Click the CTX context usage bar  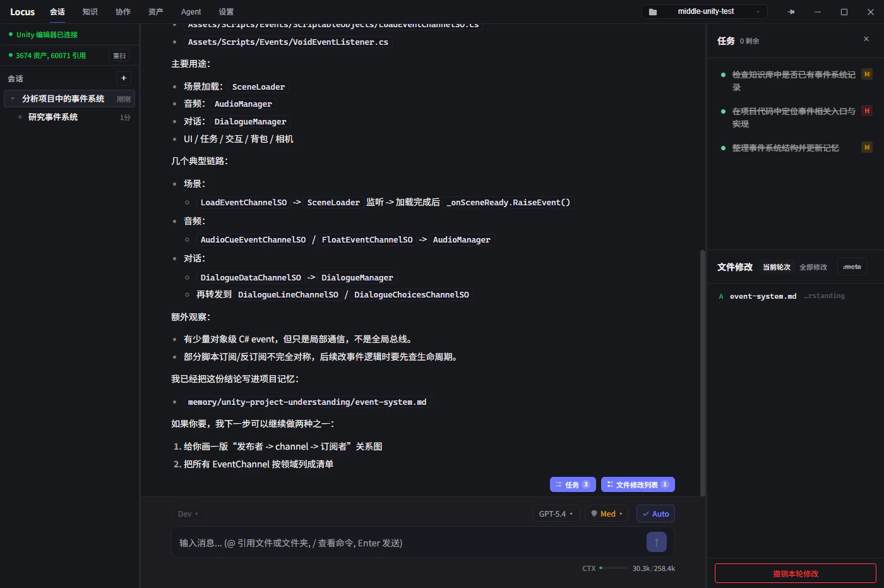614,568
